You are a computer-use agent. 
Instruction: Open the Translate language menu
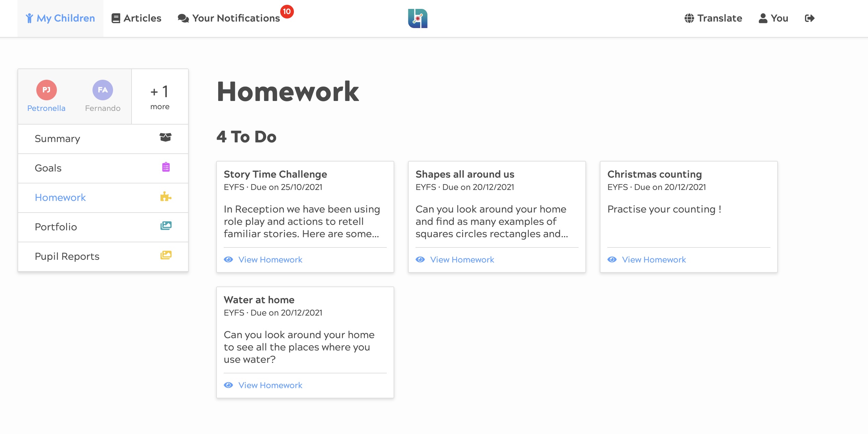click(713, 18)
